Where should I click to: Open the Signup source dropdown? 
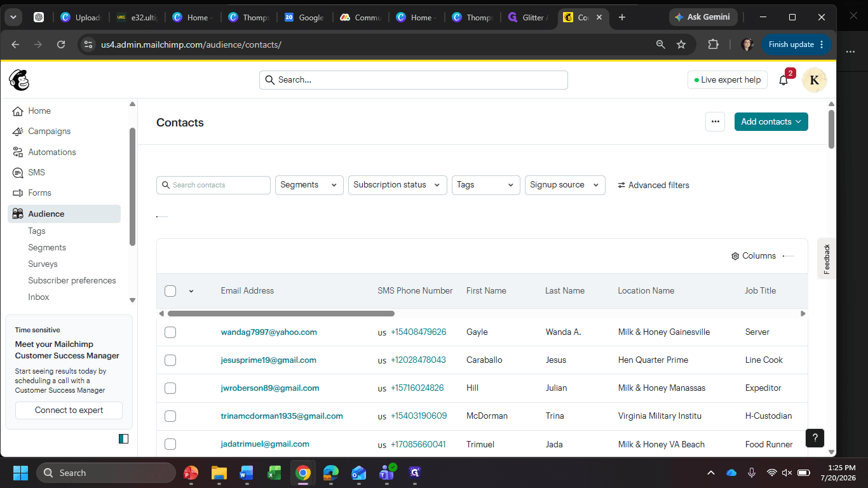click(565, 185)
